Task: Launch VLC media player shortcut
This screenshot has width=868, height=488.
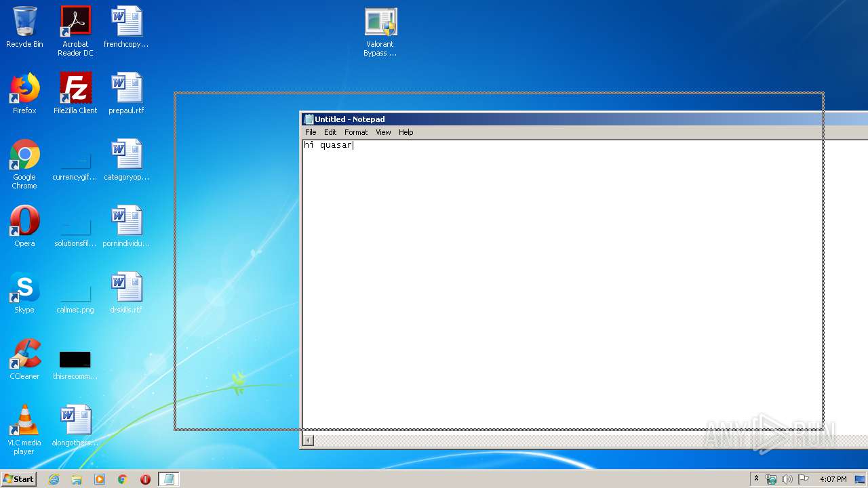Action: click(x=24, y=430)
